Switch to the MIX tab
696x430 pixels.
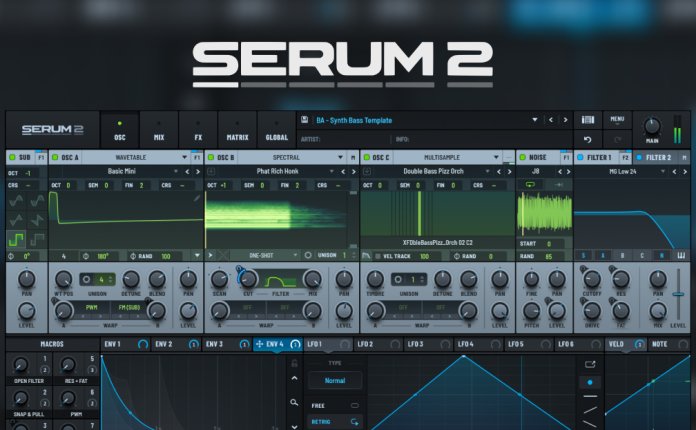159,130
